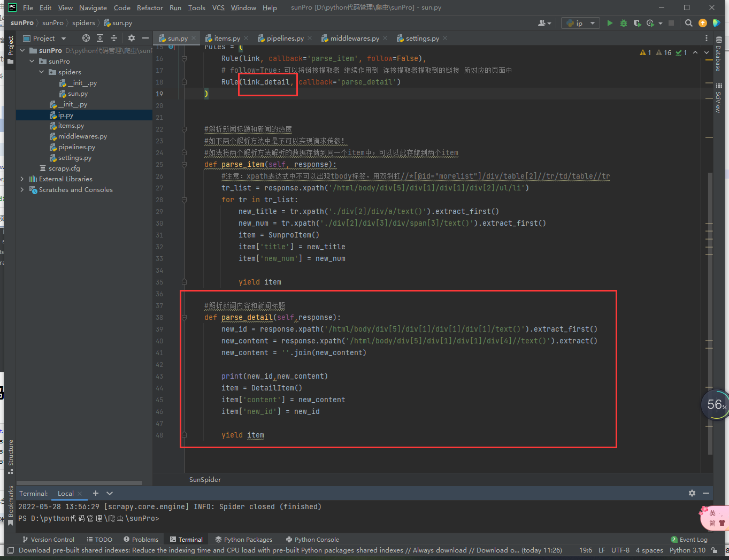Select opened file with crosshair icon

coord(86,38)
